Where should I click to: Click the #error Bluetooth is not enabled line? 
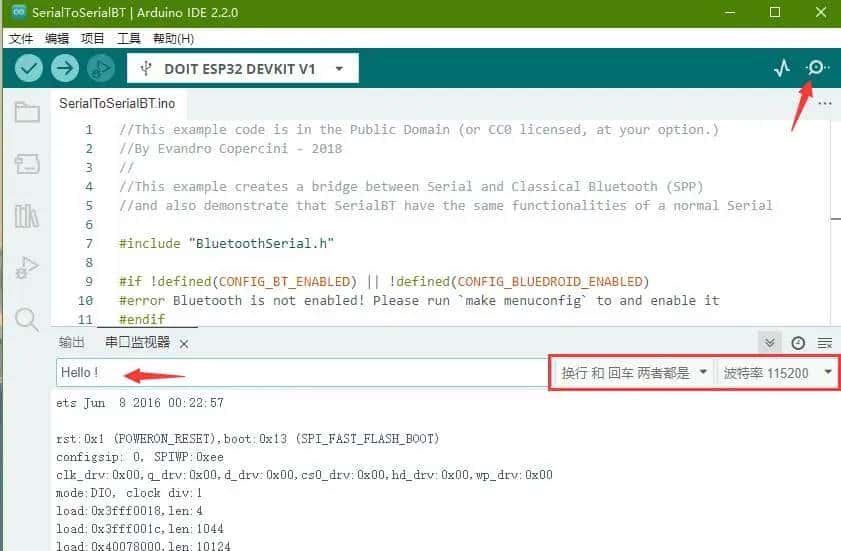click(x=418, y=300)
